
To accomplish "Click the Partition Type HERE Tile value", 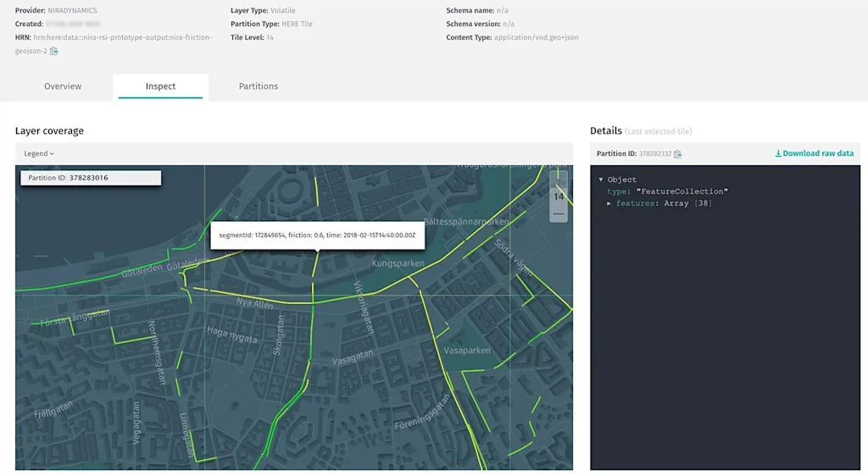I will pyautogui.click(x=298, y=24).
